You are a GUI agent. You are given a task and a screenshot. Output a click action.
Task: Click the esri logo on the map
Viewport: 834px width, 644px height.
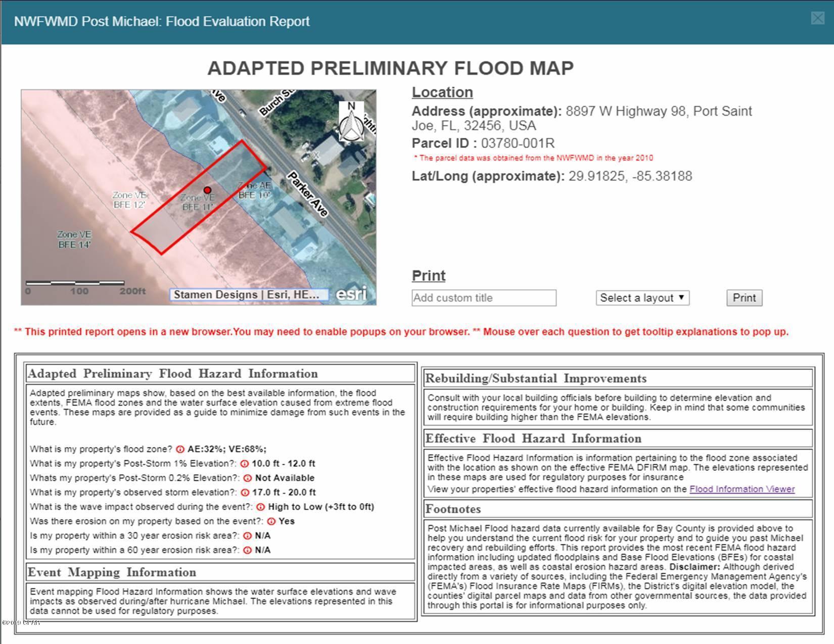point(351,294)
